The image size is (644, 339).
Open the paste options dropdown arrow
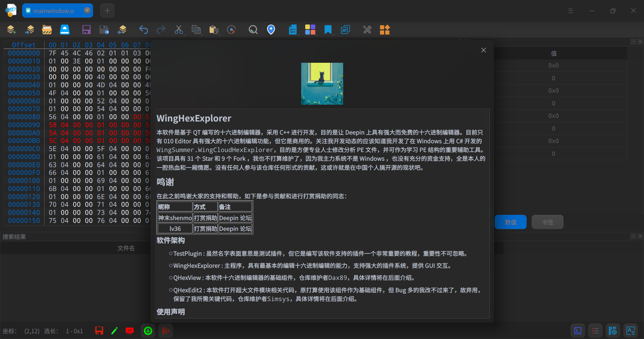coord(220,35)
